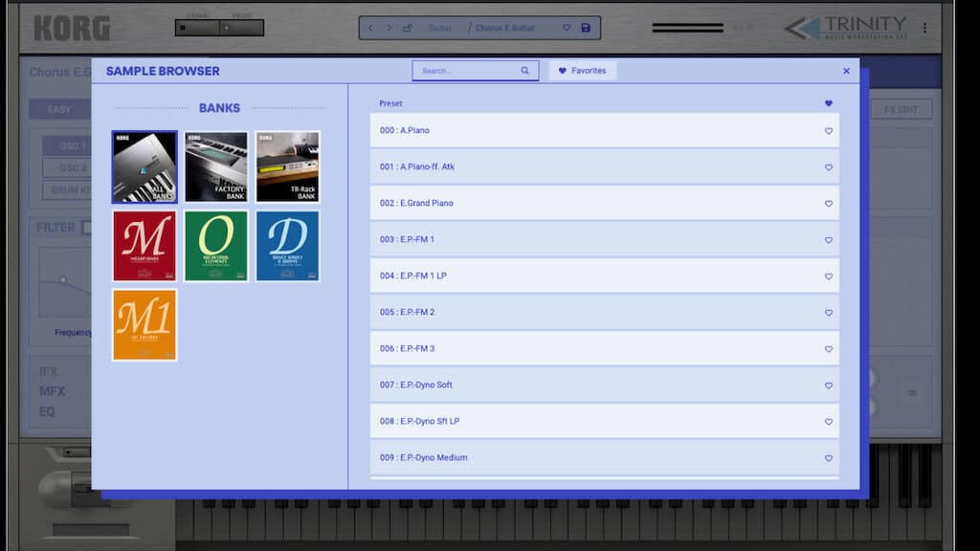The height and width of the screenshot is (551, 980).
Task: Favorite the 000 : A.Piano preset
Action: point(829,131)
